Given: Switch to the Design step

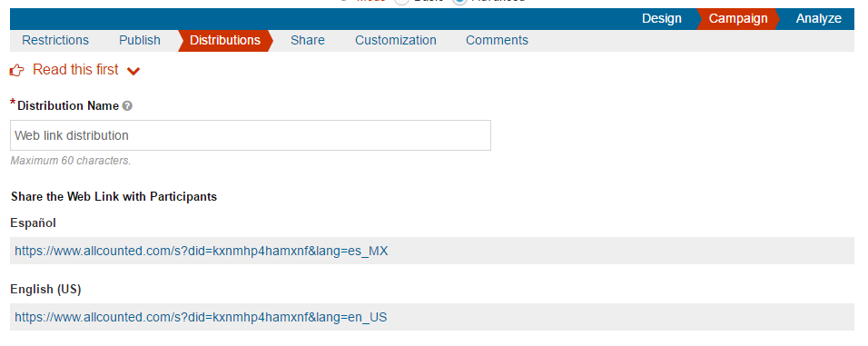Looking at the screenshot, I should point(662,19).
